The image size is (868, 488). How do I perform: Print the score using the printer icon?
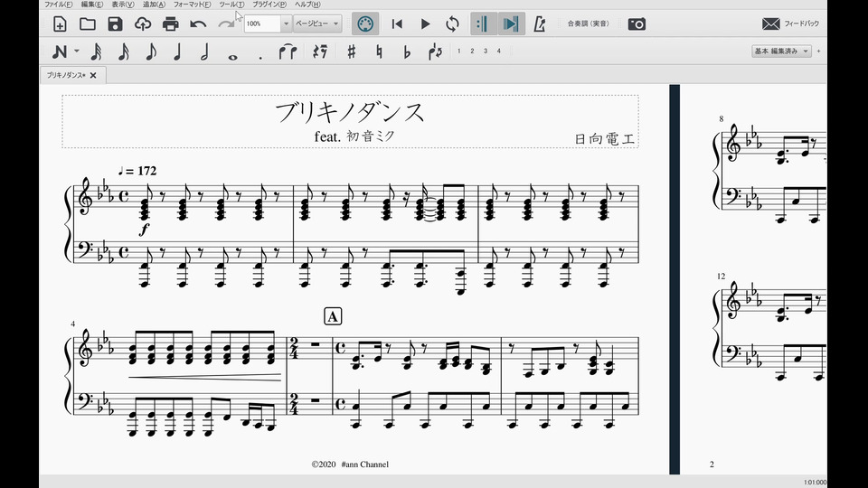coord(170,23)
